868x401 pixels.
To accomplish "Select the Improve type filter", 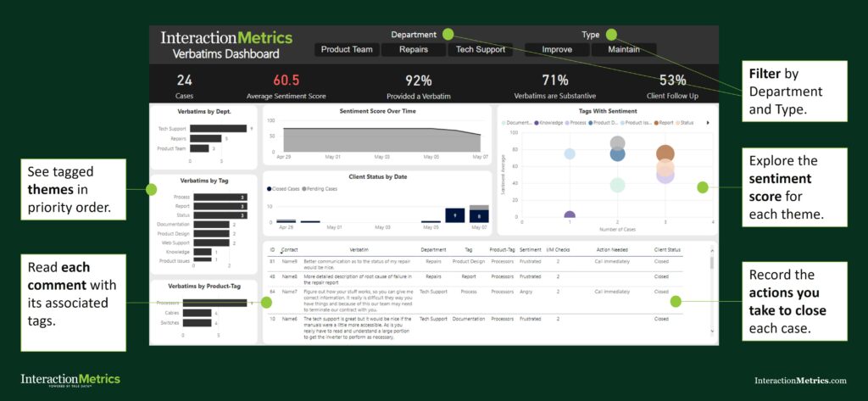I will (557, 50).
